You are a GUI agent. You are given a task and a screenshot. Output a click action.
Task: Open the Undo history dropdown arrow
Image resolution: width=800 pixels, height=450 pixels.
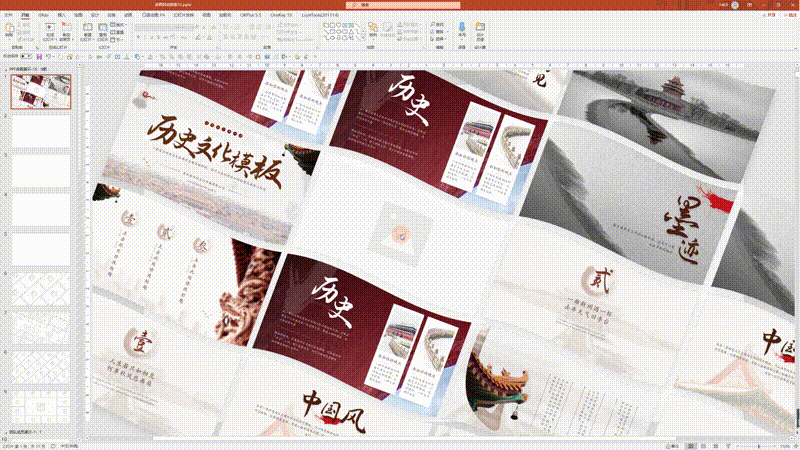click(x=54, y=56)
